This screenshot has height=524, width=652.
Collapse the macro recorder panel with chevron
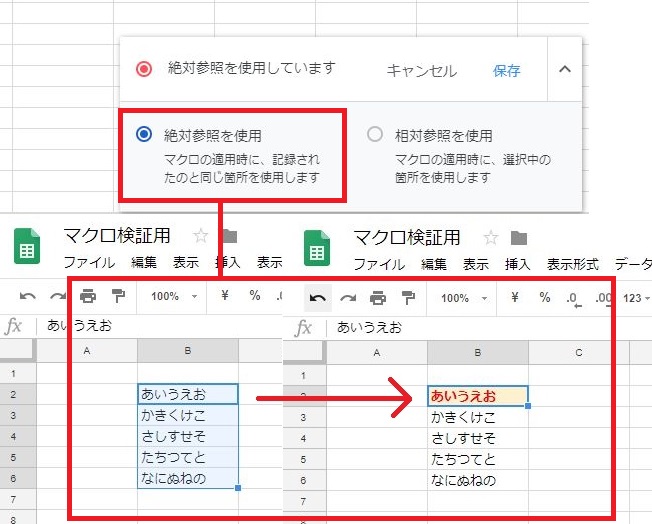coord(565,69)
